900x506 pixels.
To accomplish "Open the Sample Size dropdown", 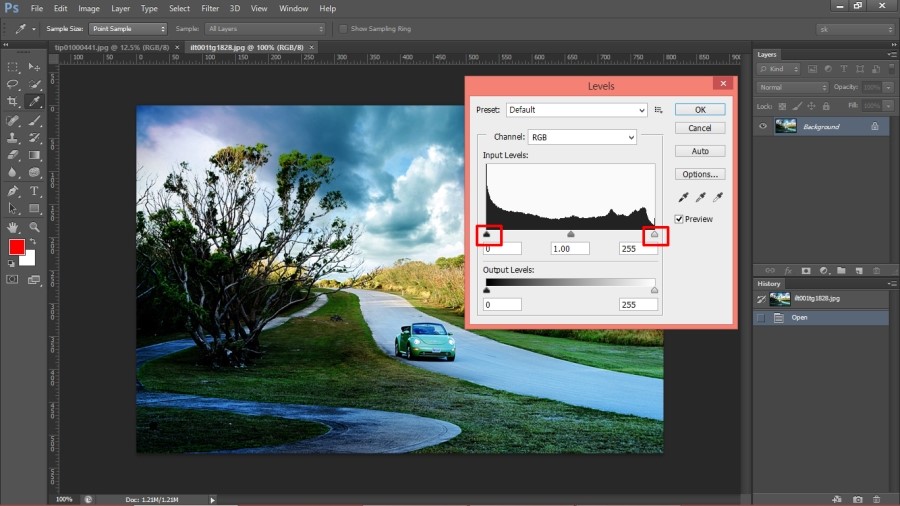I will 128,29.
